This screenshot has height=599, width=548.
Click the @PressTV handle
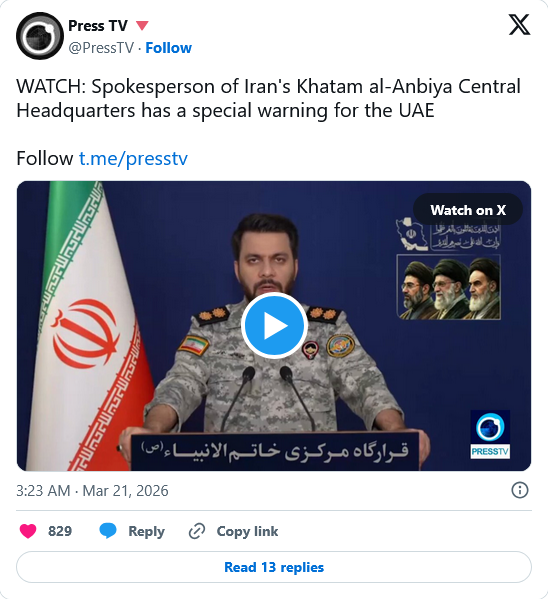click(x=101, y=48)
